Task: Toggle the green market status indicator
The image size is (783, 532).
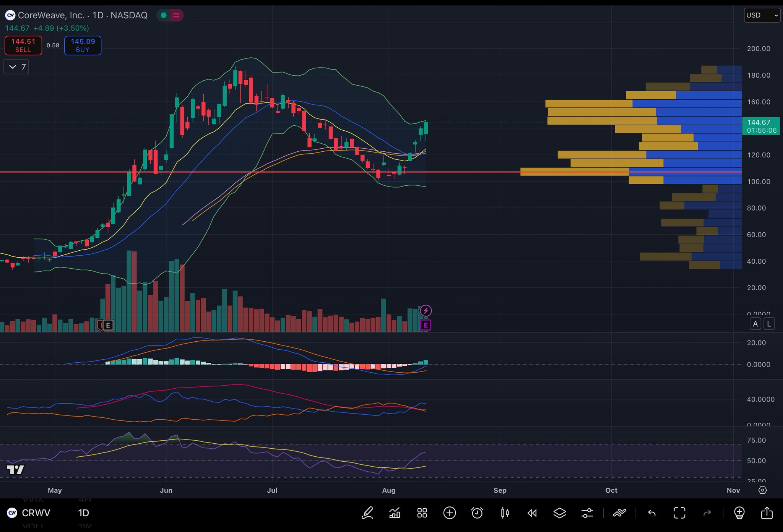Action: (164, 15)
